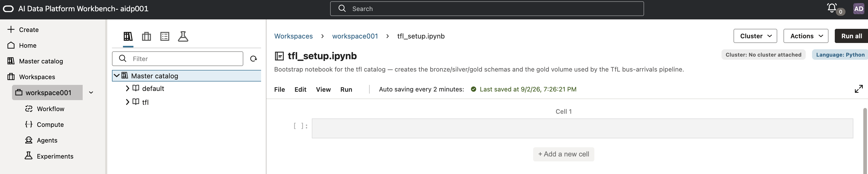Viewport: 868px width, 174px height.
Task: Click the notebook file icon beside title
Action: (x=279, y=56)
